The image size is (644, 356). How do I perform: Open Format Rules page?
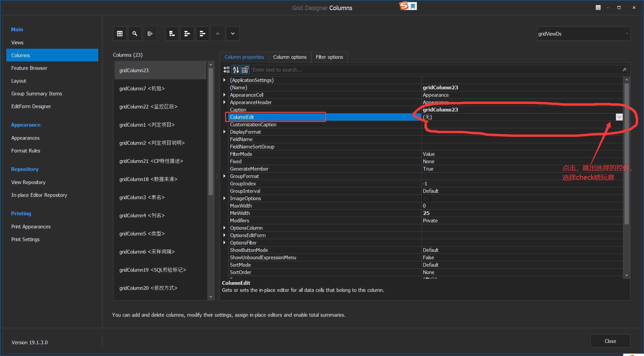(x=52, y=150)
